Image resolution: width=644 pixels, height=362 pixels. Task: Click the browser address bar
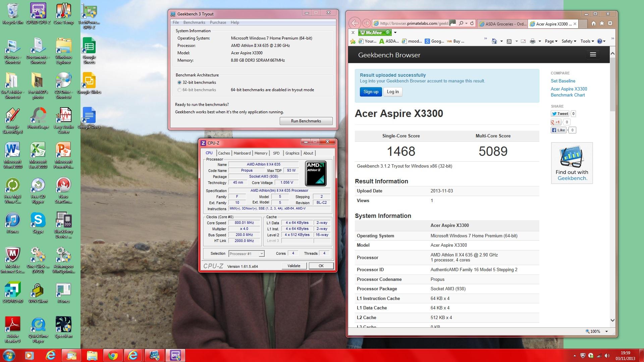coord(414,23)
